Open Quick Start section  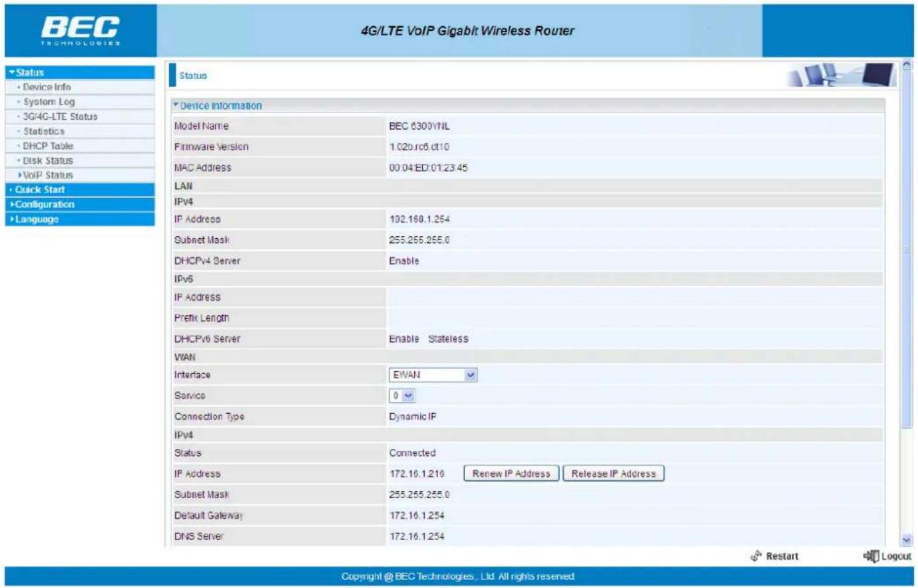pos(80,190)
